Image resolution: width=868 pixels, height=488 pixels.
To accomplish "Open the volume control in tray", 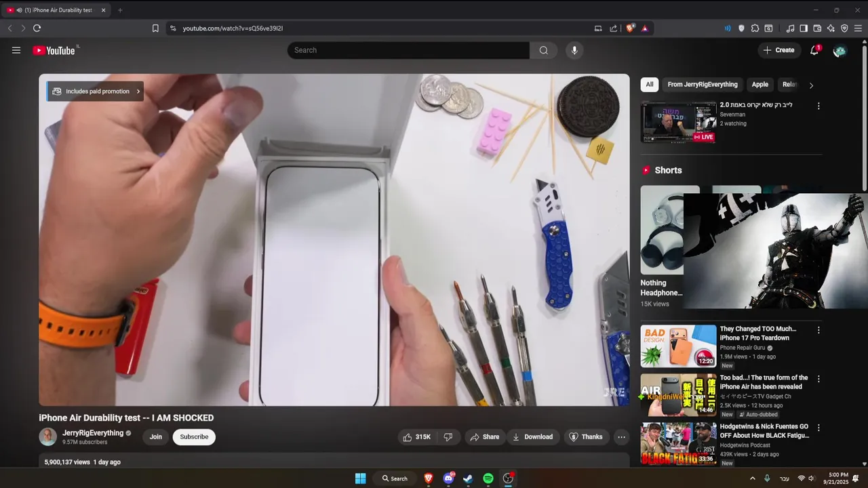I will [811, 479].
